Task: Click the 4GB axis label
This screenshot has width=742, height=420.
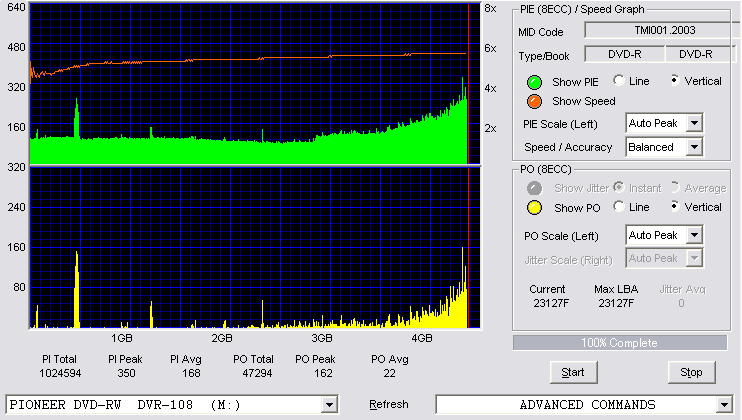Action: [422, 339]
